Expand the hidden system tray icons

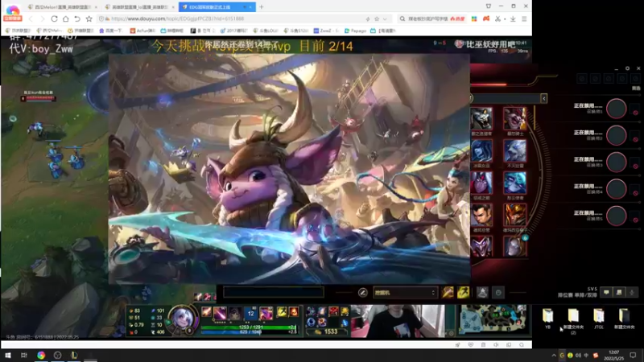tap(554, 356)
